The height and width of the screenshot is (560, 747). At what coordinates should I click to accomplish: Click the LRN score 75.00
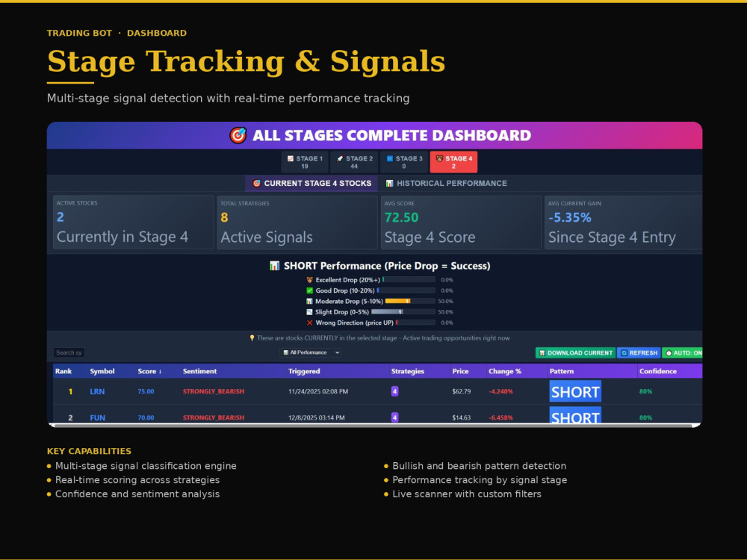click(146, 391)
